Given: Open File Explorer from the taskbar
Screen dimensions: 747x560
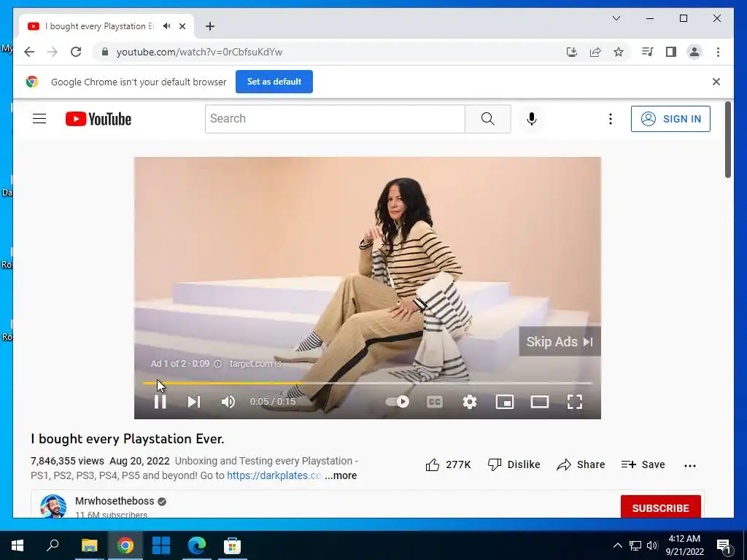Looking at the screenshot, I should click(x=89, y=545).
